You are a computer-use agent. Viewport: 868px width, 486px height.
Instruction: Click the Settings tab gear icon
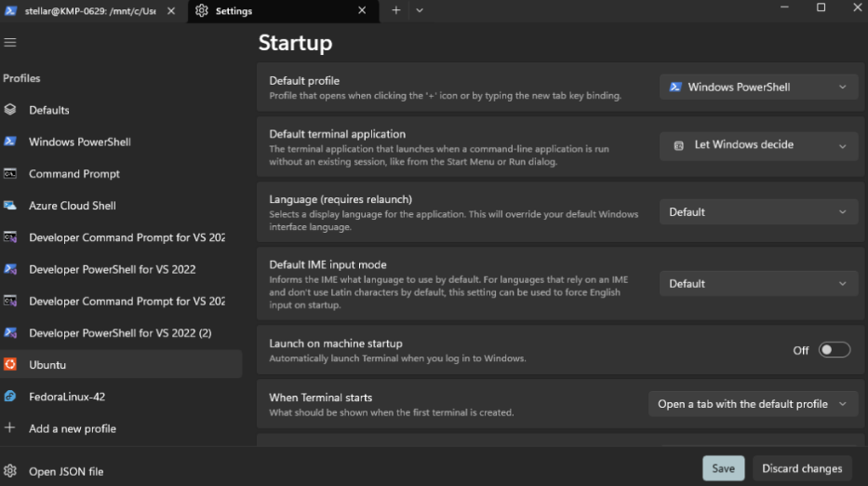coord(202,10)
